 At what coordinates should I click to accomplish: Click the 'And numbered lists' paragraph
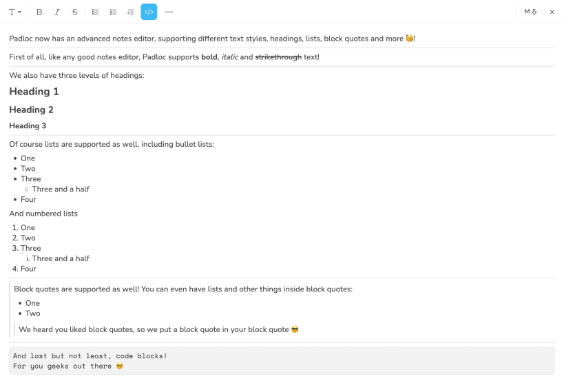click(43, 214)
